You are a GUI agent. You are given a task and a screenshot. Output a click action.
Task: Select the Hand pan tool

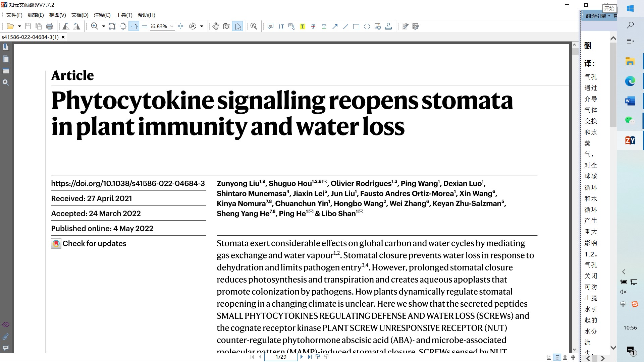tap(216, 26)
